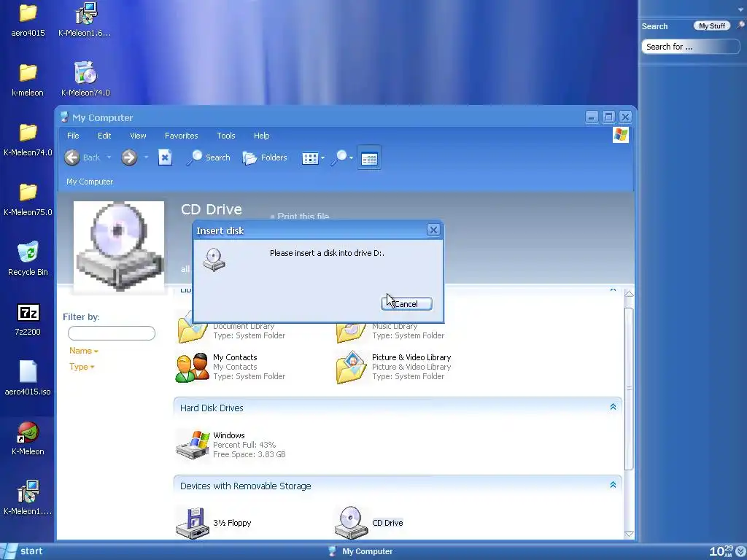Collapse Devices with Removable Storage group
The image size is (747, 560).
coord(613,485)
